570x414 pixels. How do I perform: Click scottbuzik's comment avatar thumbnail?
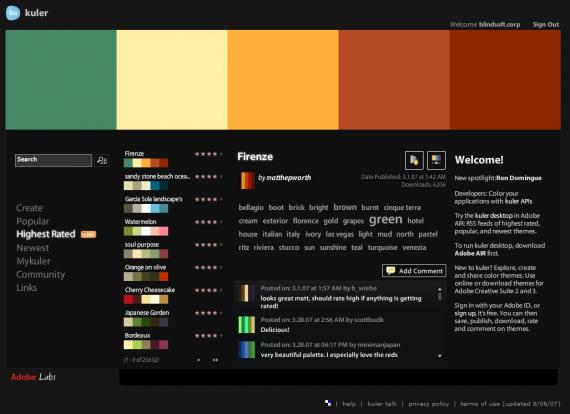tap(247, 325)
